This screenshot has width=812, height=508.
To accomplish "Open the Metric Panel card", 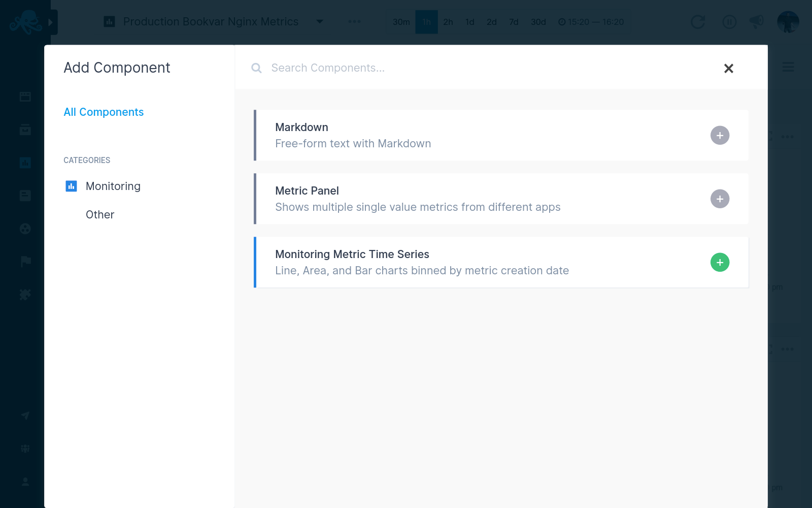I will (x=501, y=199).
